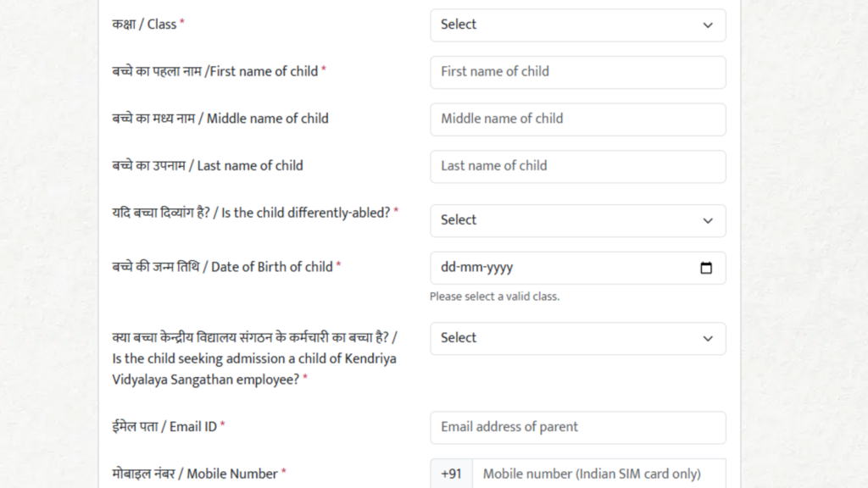
Task: Expand the differently-abled Select dropdown
Action: [x=577, y=220]
